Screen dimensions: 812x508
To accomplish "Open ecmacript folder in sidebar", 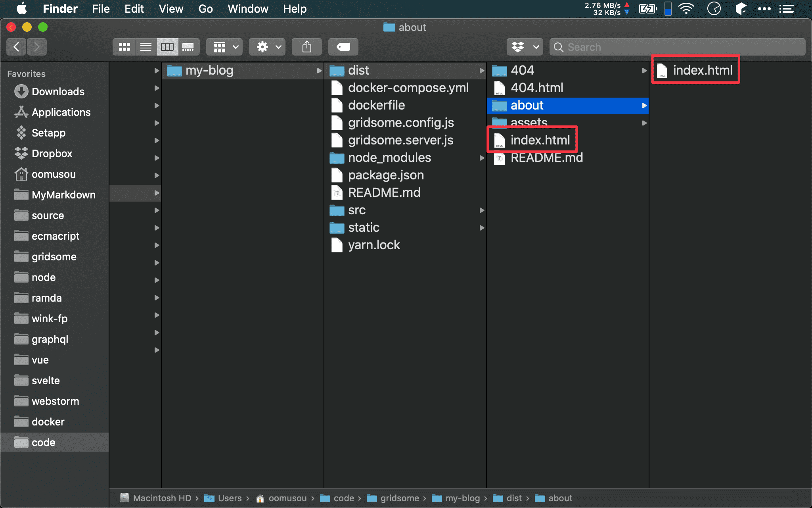I will [x=54, y=236].
